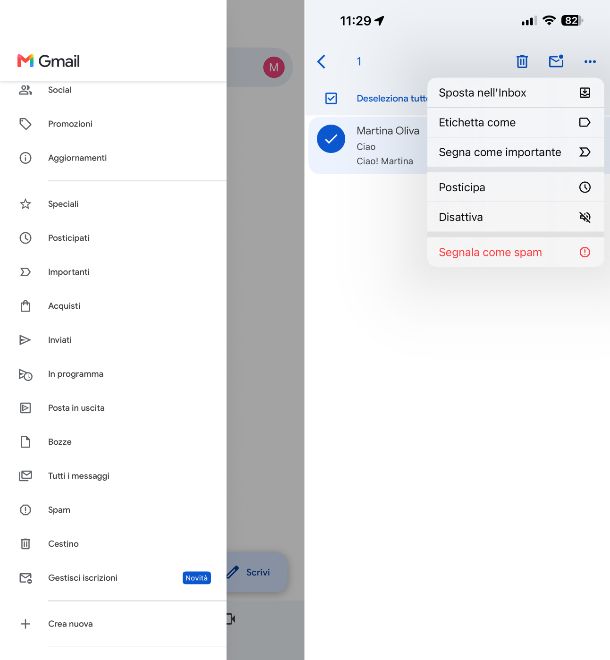Uncheck the Martina Oliva email checkmark
This screenshot has height=660, width=610.
coord(331,139)
